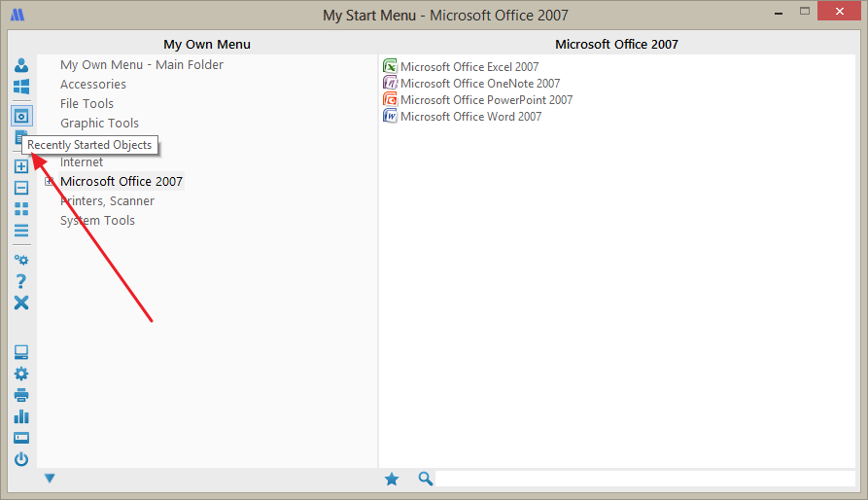868x500 pixels.
Task: Click the rectangular bar icon above the power icon
Action: pyautogui.click(x=21, y=438)
